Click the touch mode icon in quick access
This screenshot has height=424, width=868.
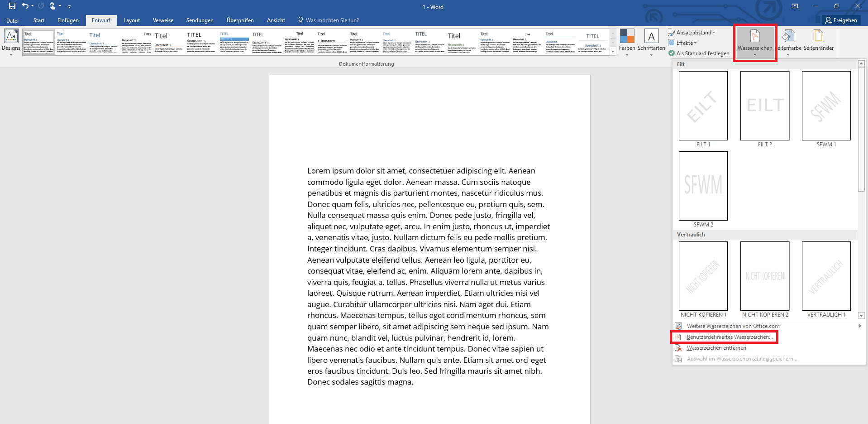pos(52,6)
